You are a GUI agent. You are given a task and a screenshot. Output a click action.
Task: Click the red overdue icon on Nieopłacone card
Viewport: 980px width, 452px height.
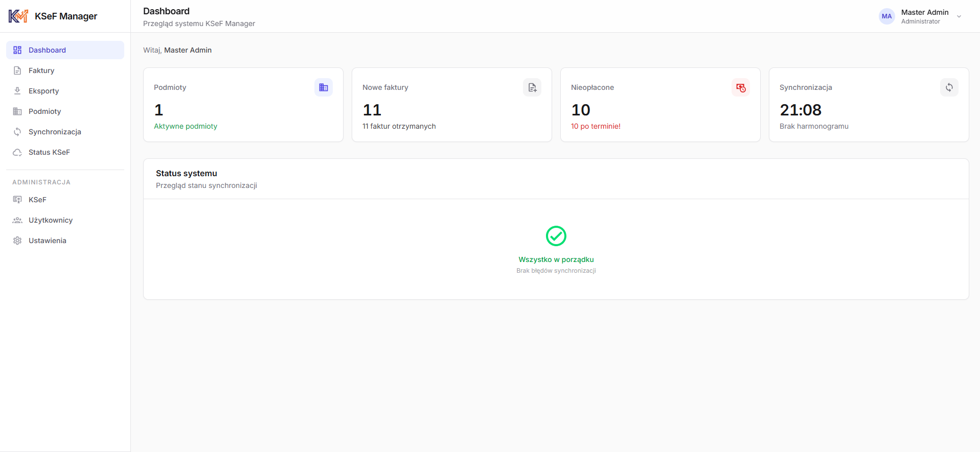coord(741,87)
